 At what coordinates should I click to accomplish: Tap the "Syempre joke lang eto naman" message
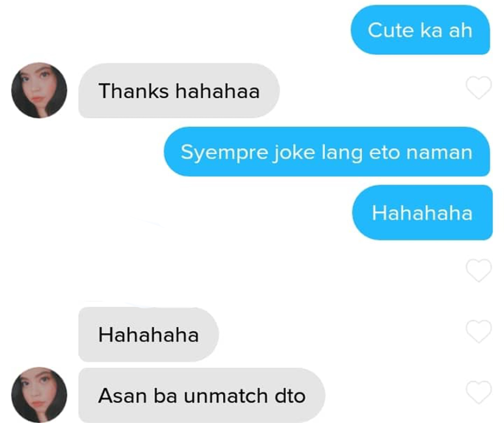click(x=327, y=152)
